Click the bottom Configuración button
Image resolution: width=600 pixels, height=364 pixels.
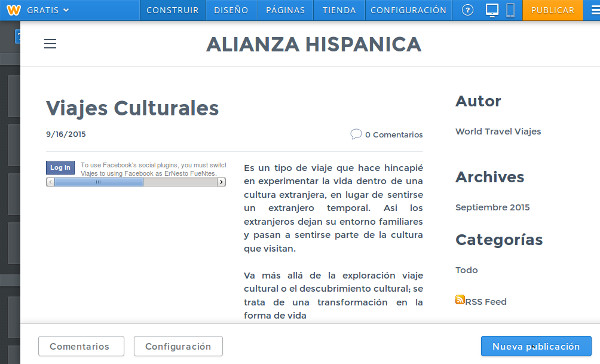(x=178, y=346)
